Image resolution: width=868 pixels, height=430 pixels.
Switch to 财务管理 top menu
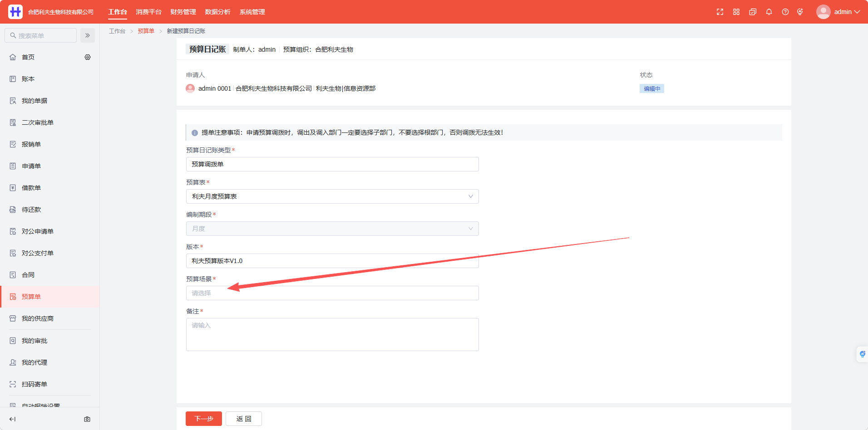[x=183, y=12]
